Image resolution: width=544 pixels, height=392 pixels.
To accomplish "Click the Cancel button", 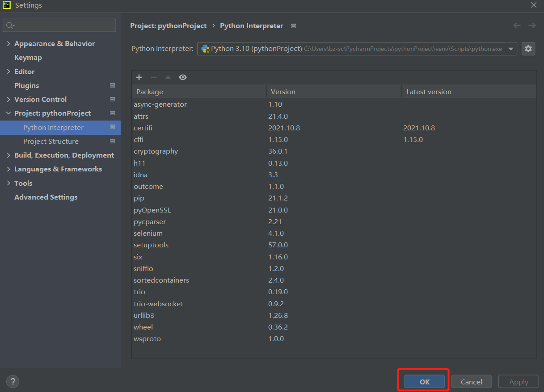I will point(472,382).
